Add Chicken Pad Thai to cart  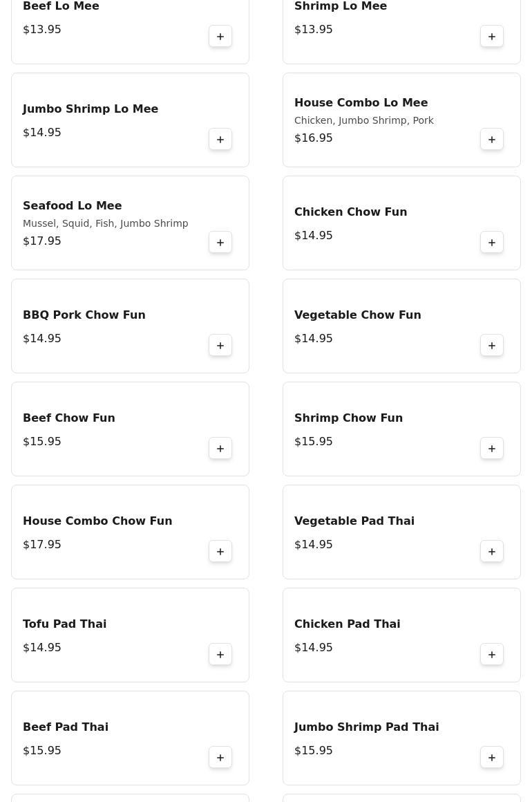point(492,655)
